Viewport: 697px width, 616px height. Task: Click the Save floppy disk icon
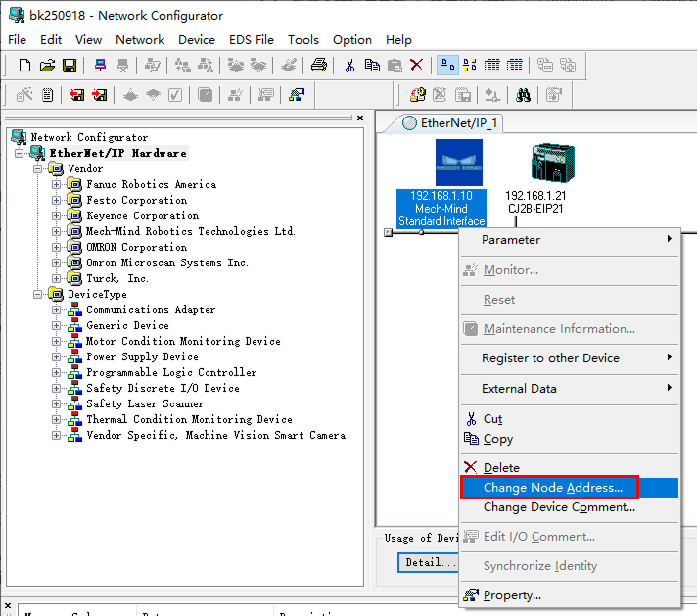[70, 66]
